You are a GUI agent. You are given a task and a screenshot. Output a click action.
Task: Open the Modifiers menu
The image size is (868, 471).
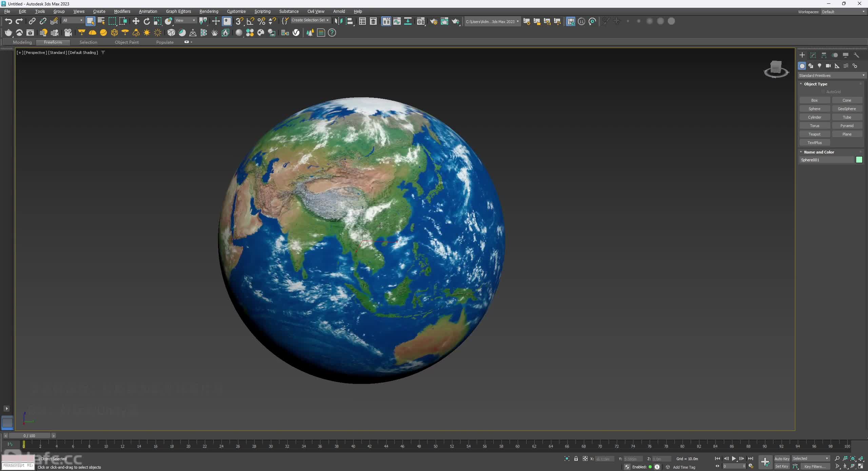point(122,11)
